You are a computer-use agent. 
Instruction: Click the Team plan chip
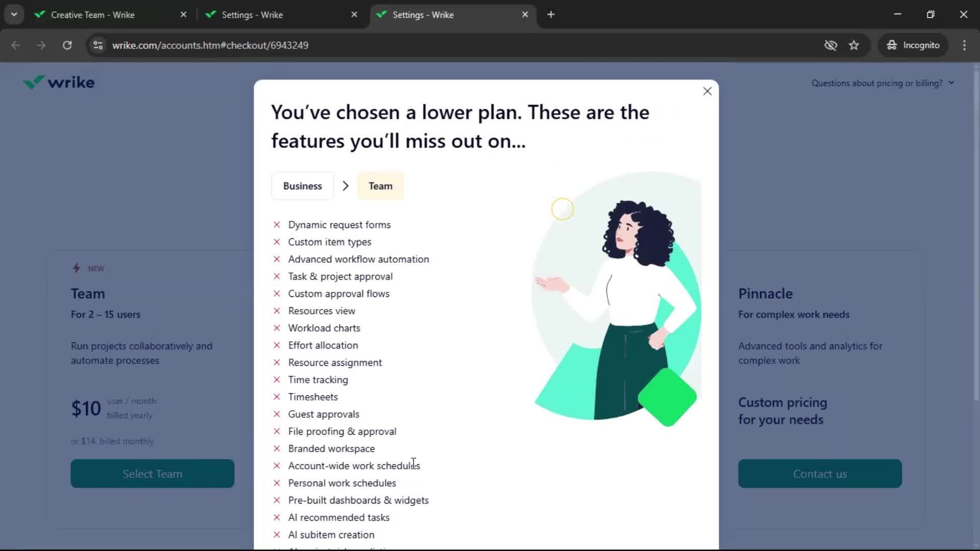pos(380,186)
